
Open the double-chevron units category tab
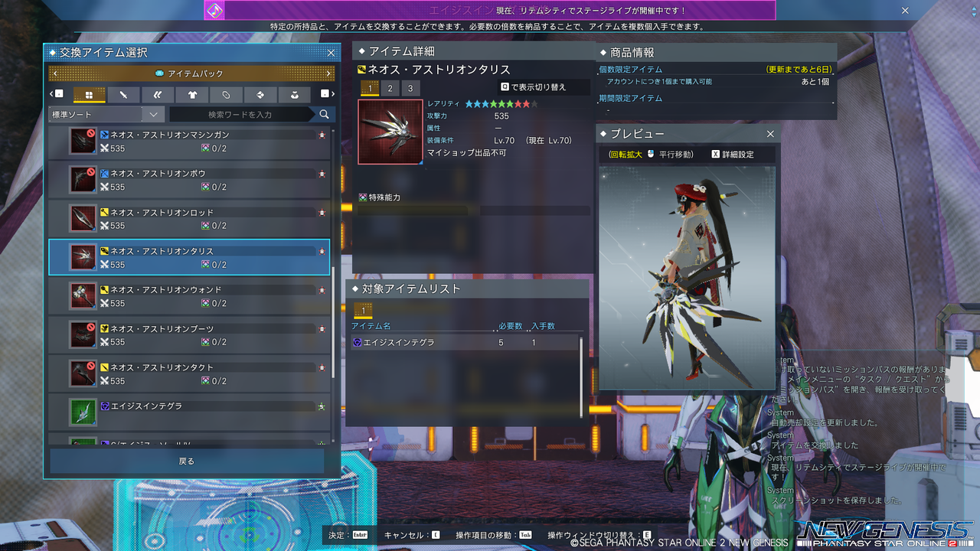pos(158,95)
